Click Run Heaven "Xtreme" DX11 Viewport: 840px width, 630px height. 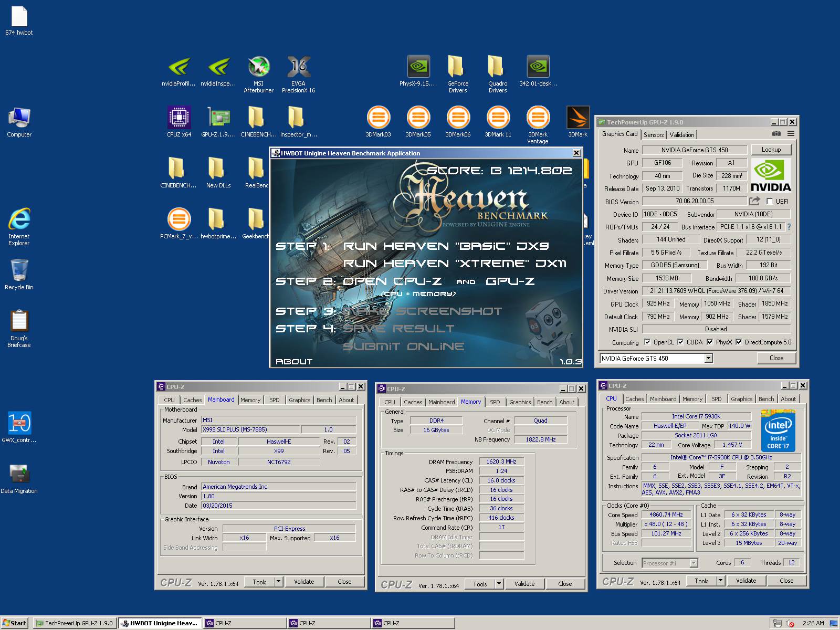point(455,264)
